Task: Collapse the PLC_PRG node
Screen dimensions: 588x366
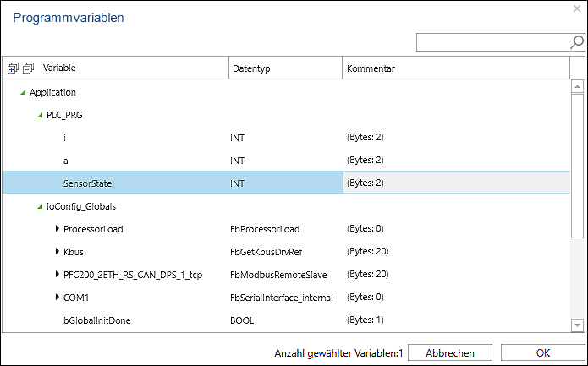Action: tap(40, 116)
